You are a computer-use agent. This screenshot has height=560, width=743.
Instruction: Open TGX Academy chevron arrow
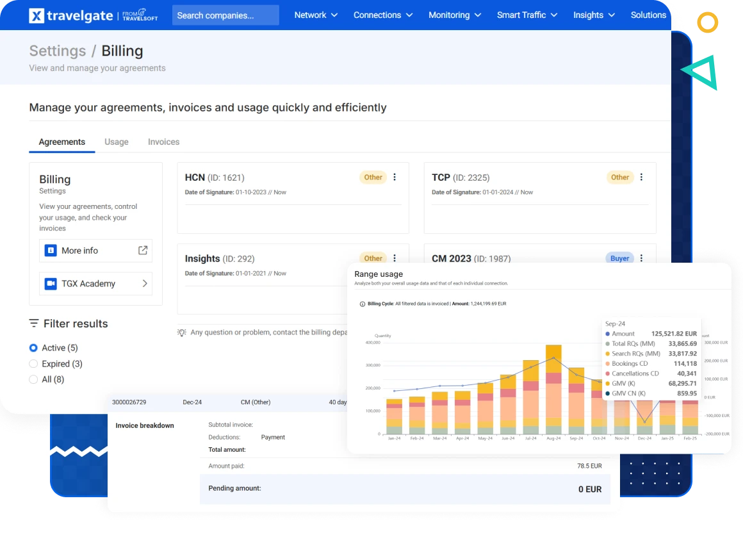145,284
